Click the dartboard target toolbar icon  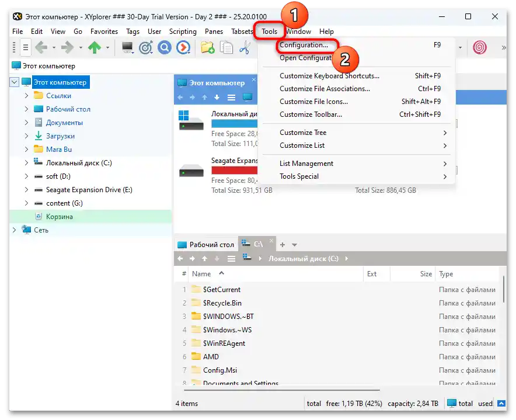click(x=147, y=47)
